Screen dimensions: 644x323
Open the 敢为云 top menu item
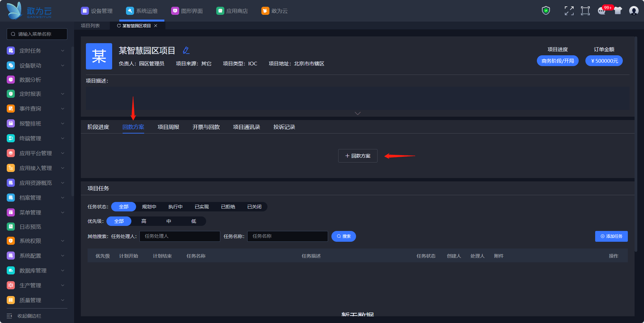pyautogui.click(x=275, y=11)
